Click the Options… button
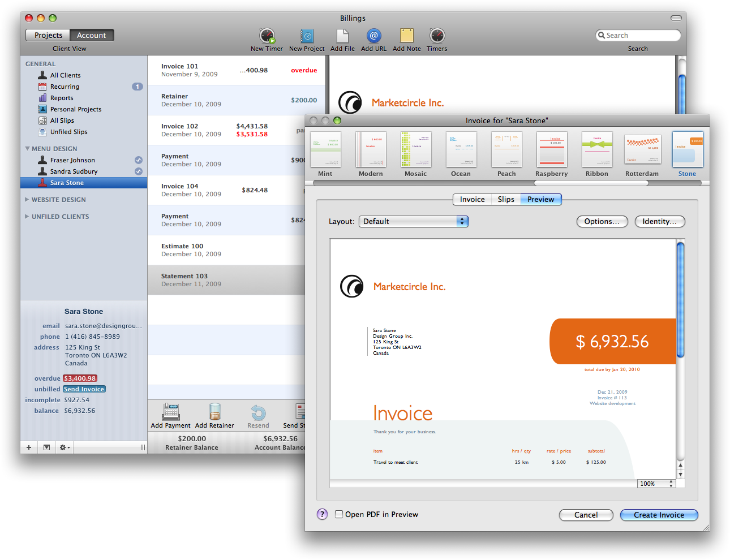Viewport: 730px width, 560px height. (602, 221)
